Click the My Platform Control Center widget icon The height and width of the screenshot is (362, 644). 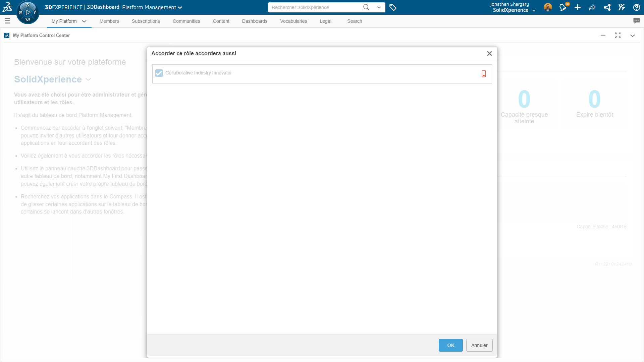(x=7, y=35)
